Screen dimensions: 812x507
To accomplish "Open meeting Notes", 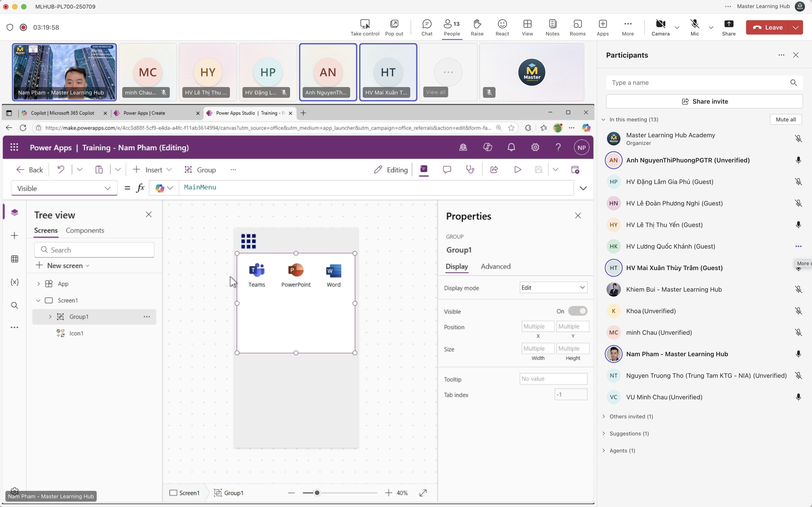I will 552,28.
